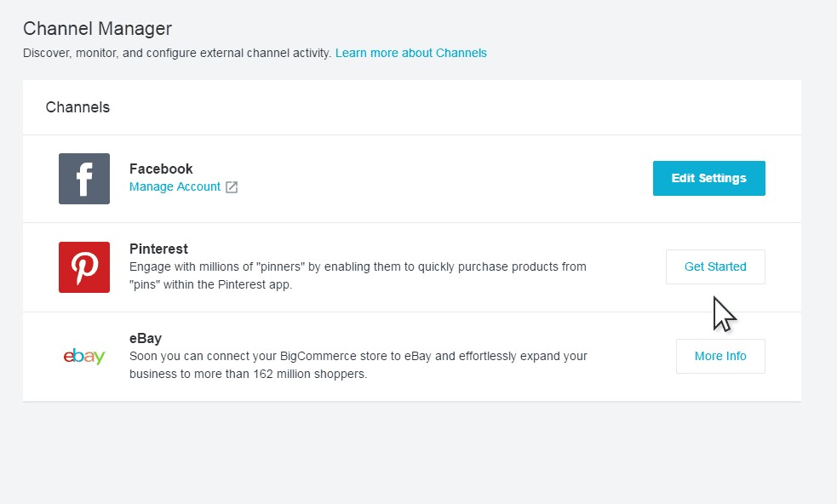Screen dimensions: 837x504
Task: Click the Pinterest logo icon
Action: [84, 267]
